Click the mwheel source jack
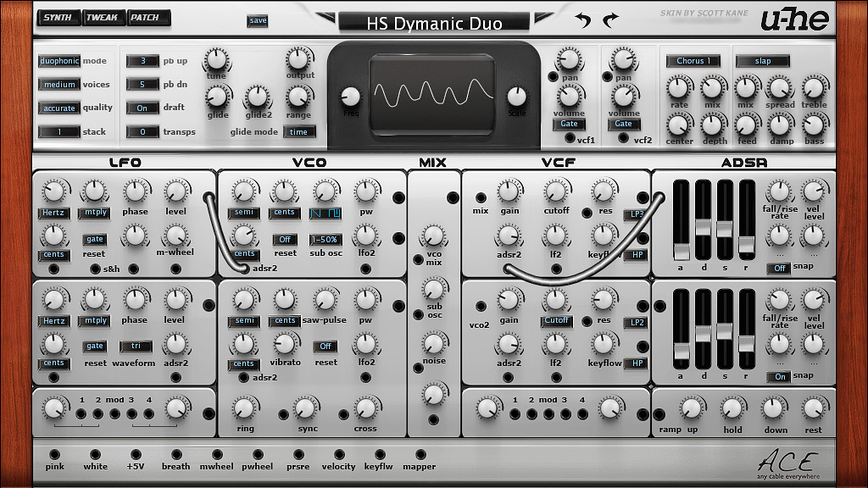868x488 pixels. click(x=217, y=454)
